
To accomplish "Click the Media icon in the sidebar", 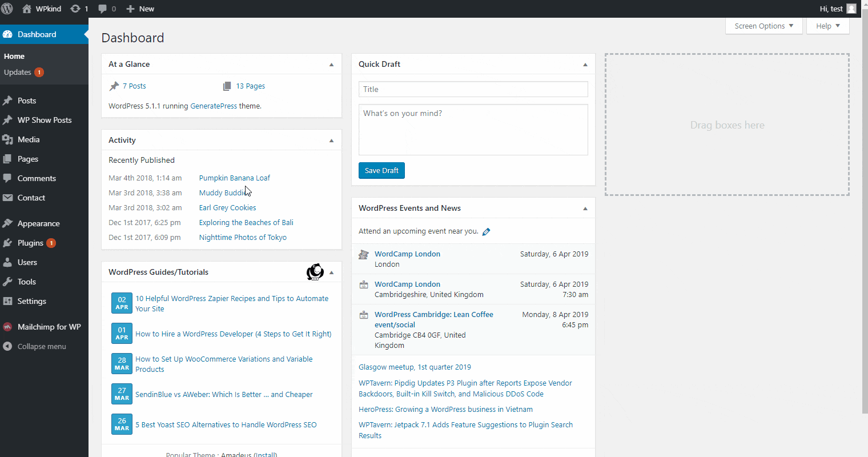I will click(x=7, y=139).
